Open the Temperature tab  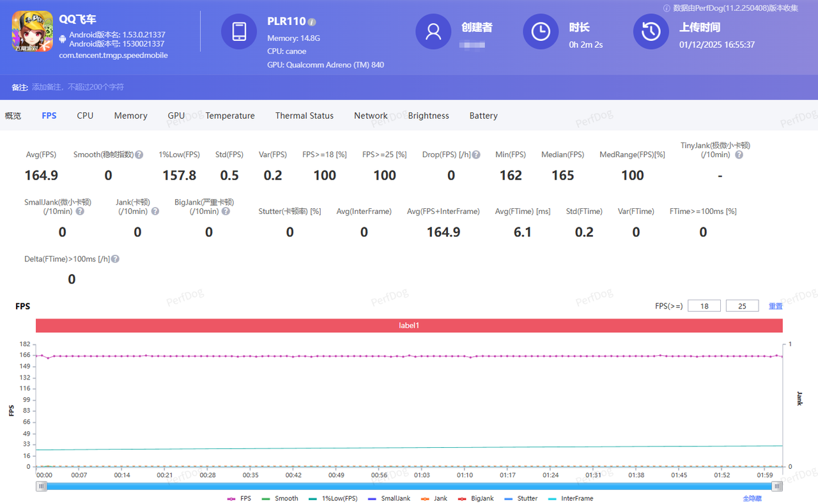coord(230,116)
